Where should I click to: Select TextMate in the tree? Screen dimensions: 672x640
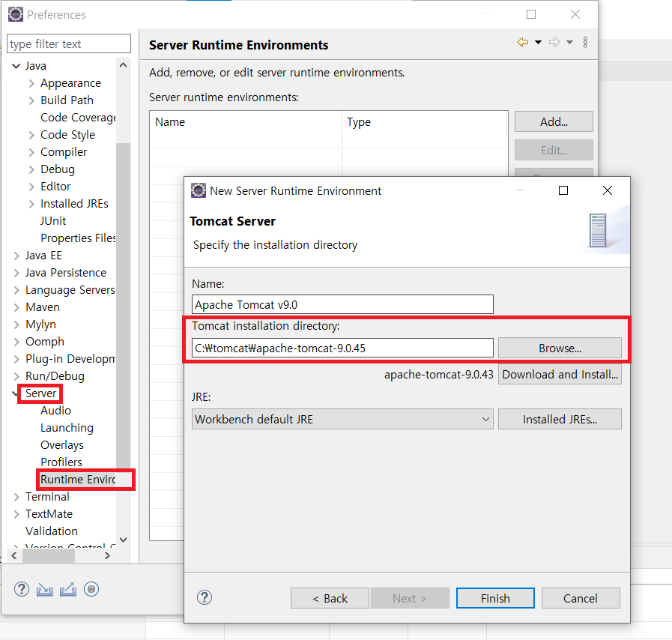point(49,514)
